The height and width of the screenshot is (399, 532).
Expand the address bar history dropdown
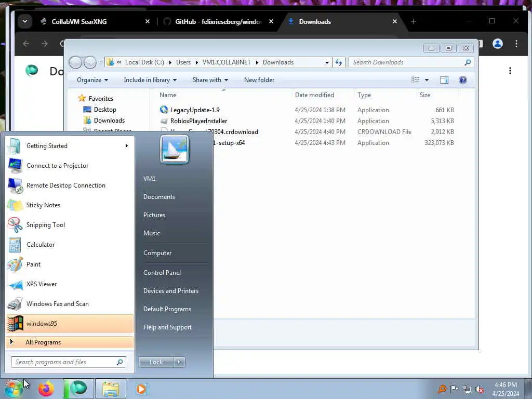[x=327, y=62]
